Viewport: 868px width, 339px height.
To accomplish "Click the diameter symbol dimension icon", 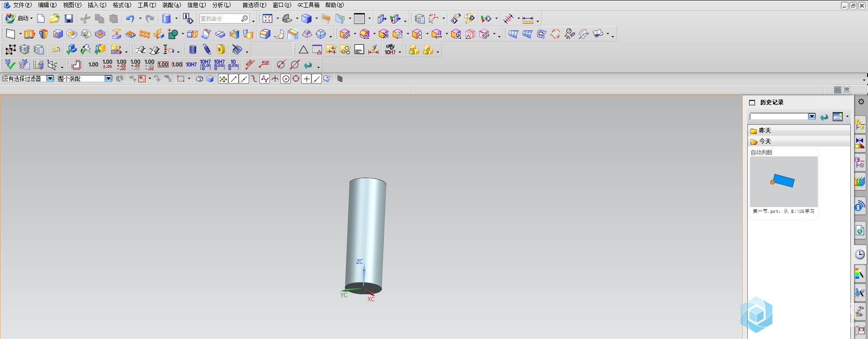I will (281, 65).
